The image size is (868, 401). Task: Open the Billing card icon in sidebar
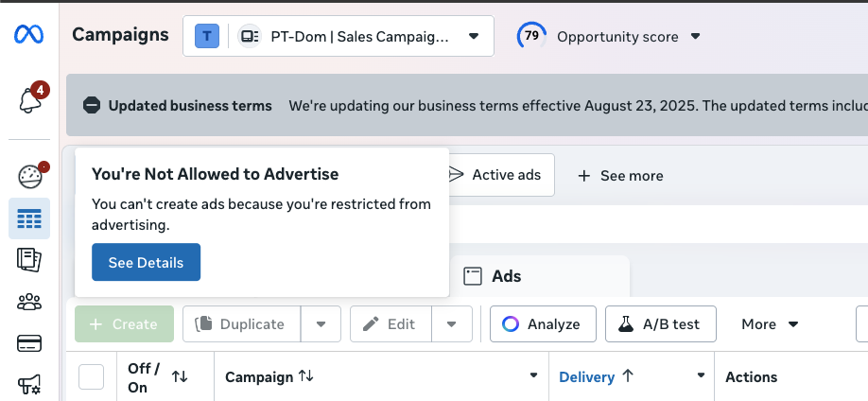click(29, 343)
